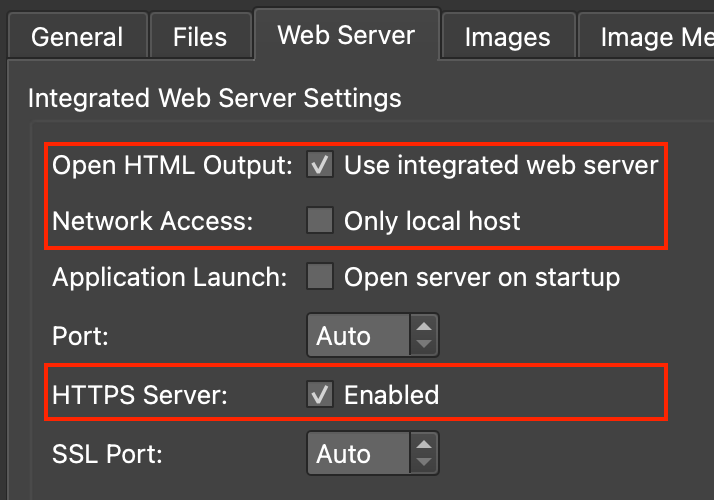714x500 pixels.
Task: Increase SSL Port with the up arrow
Action: tap(425, 444)
